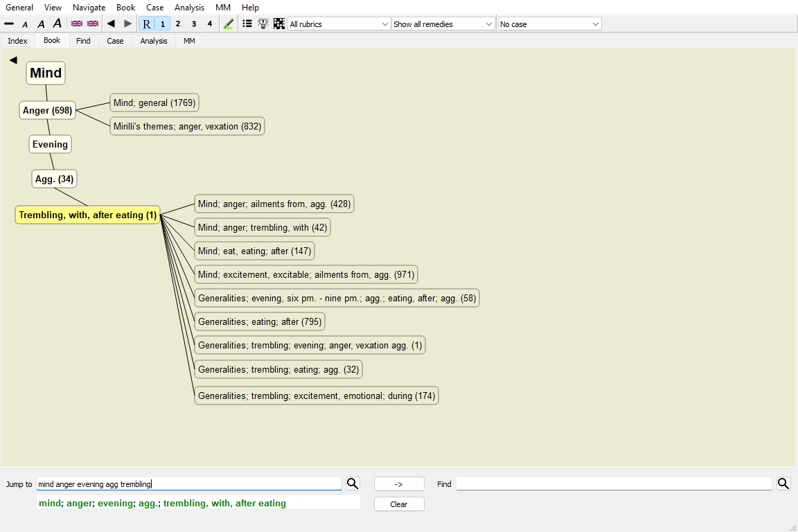This screenshot has width=798, height=532.
Task: Select the Anger (698) node
Action: 47,110
